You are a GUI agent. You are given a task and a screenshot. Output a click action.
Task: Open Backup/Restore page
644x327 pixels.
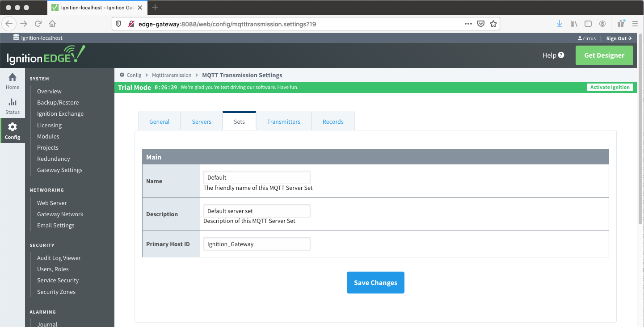pyautogui.click(x=58, y=102)
